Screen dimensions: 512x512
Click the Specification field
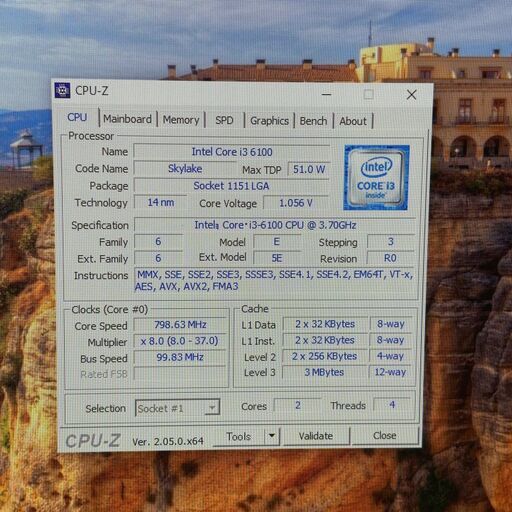pos(275,225)
